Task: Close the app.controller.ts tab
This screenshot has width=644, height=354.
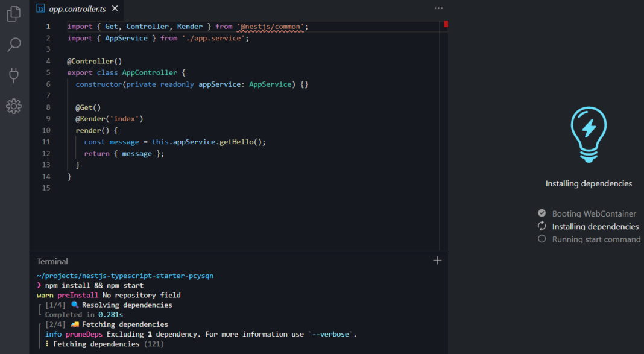Action: click(x=115, y=8)
